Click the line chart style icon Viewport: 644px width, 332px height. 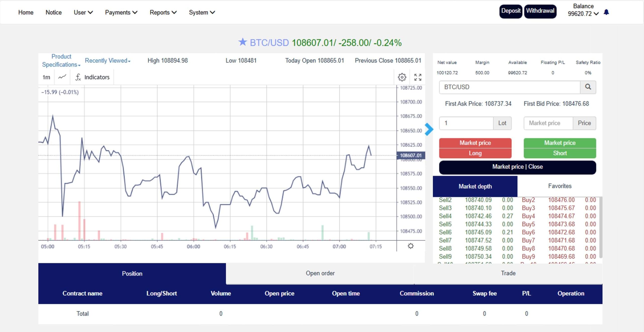coord(62,77)
